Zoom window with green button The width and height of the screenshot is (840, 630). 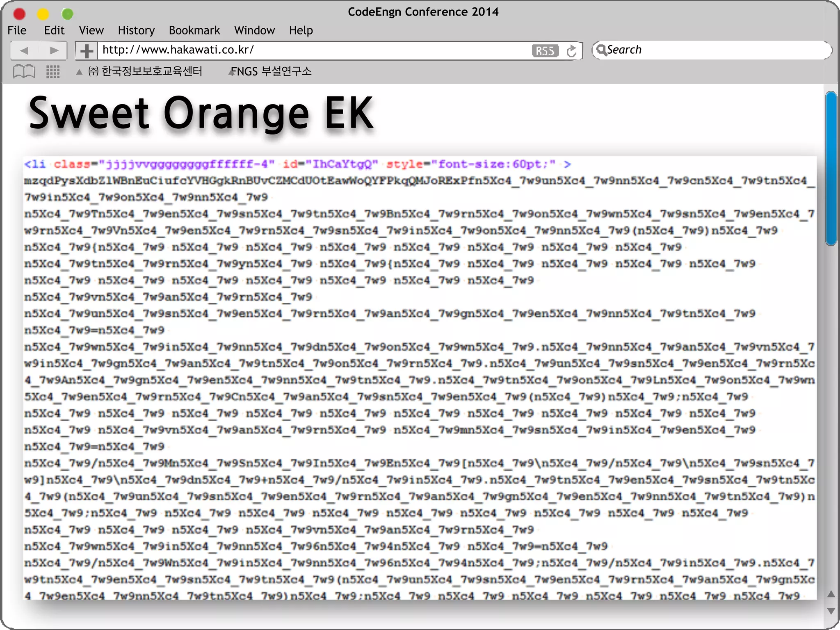(67, 14)
